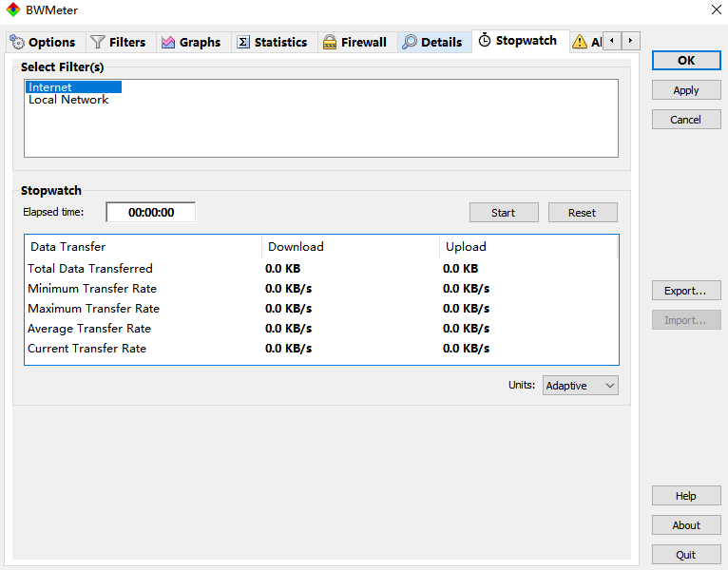Click the Elapsed time field 00:00:00
728x570 pixels.
[151, 212]
